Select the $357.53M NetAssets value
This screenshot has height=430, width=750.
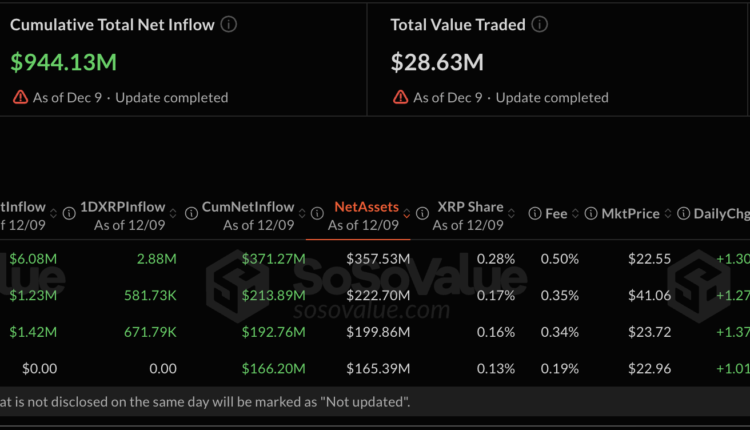click(376, 259)
